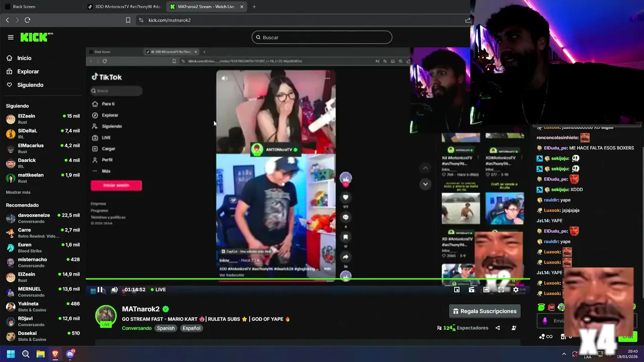Click purple microphone icon in chat box

[545, 321]
